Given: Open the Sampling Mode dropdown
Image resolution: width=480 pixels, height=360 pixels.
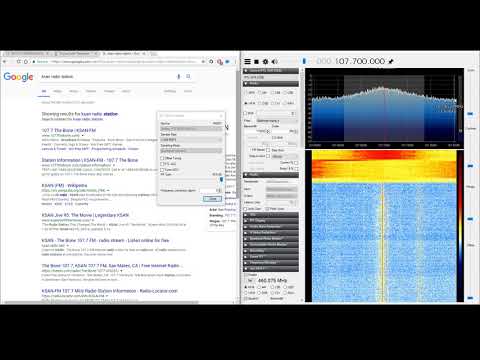Looking at the screenshot, I should [x=191, y=151].
